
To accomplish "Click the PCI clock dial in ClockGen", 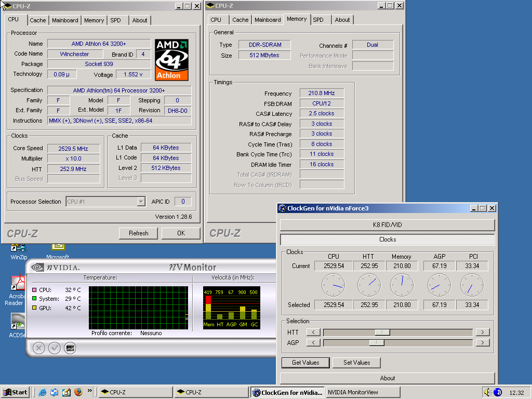I will click(x=472, y=285).
